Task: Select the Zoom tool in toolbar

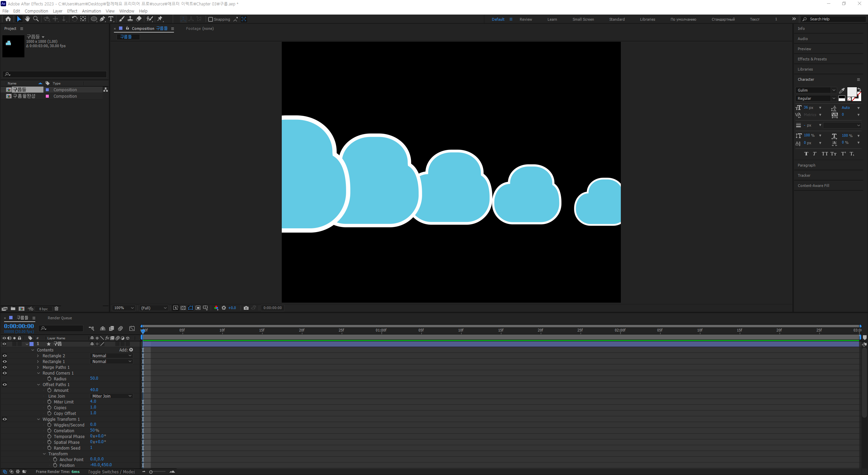Action: click(36, 19)
